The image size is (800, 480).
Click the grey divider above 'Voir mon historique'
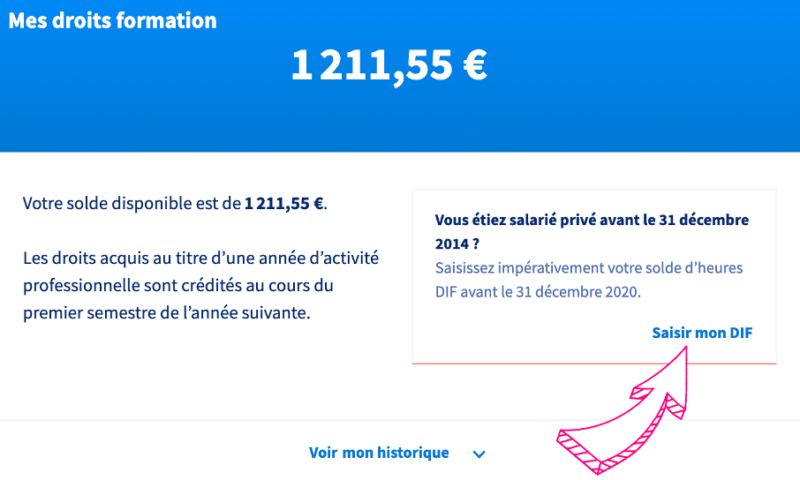pyautogui.click(x=200, y=420)
